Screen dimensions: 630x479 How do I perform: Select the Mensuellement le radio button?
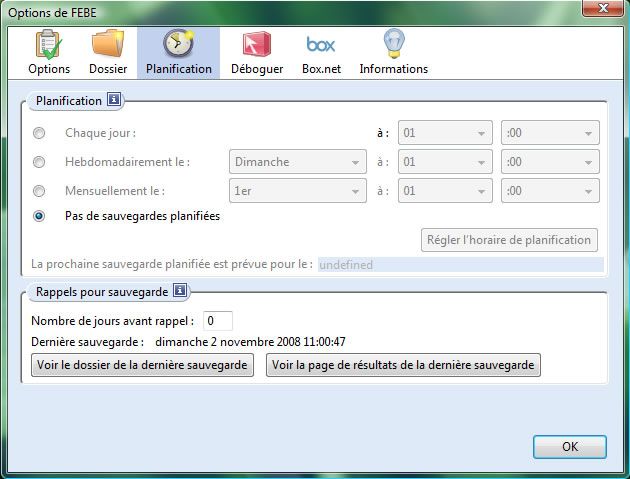click(39, 191)
